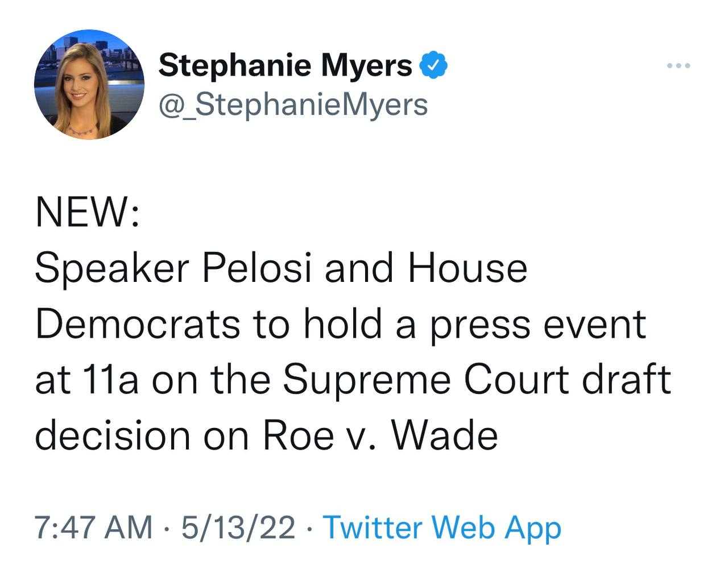Click the phrase "press event"
The image size is (728, 561).
coord(537,325)
